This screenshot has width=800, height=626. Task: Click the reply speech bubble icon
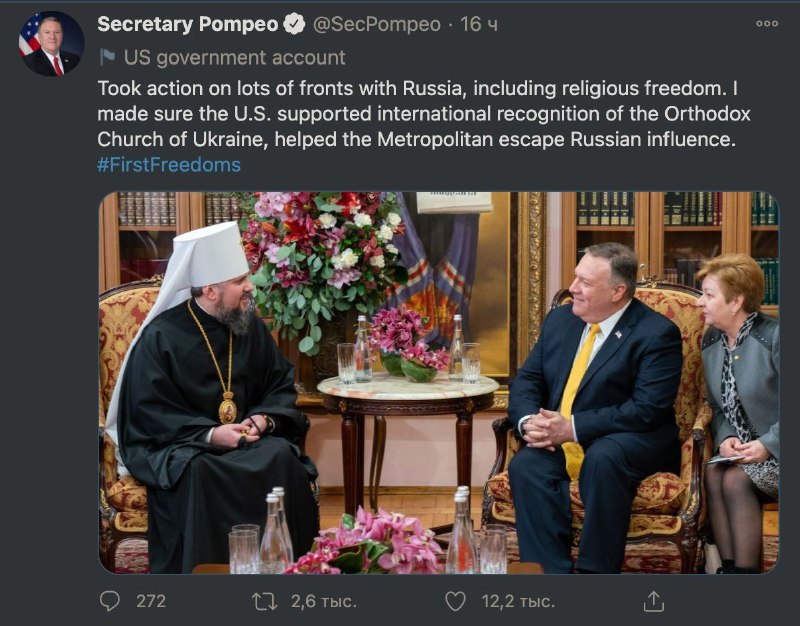coord(109,601)
